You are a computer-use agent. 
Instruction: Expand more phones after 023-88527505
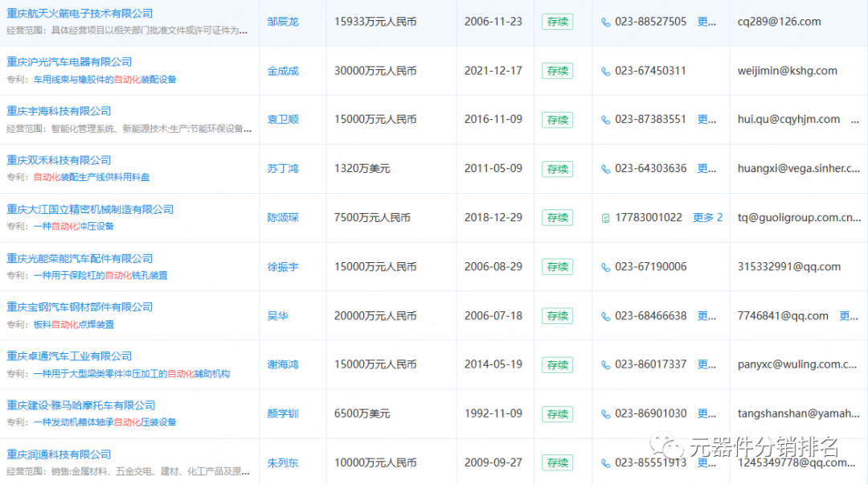(706, 22)
